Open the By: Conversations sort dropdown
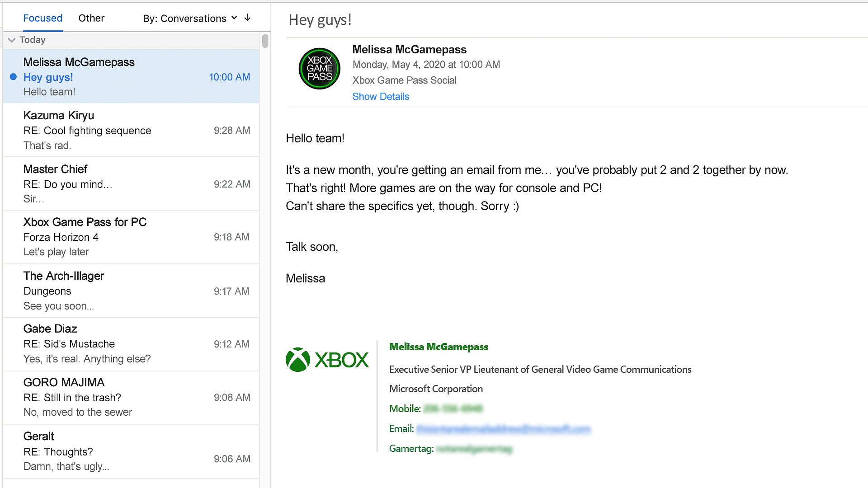Image resolution: width=868 pixels, height=488 pixels. pos(190,18)
